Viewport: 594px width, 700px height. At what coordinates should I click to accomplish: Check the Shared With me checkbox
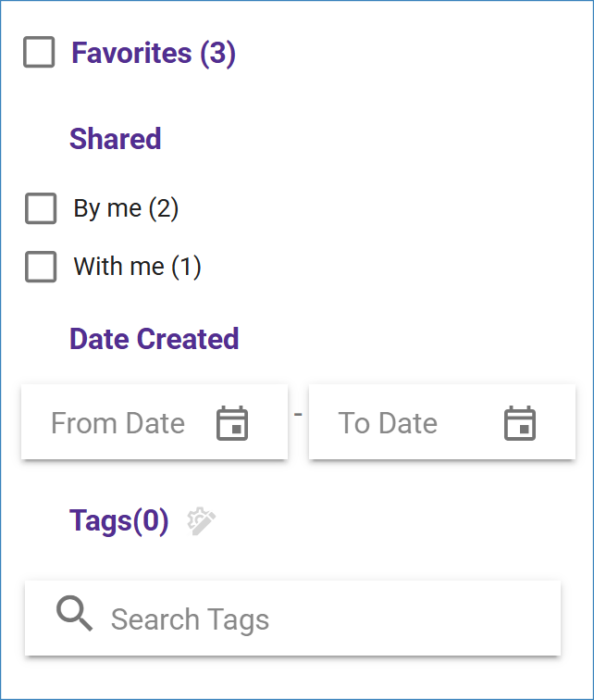coord(41,267)
